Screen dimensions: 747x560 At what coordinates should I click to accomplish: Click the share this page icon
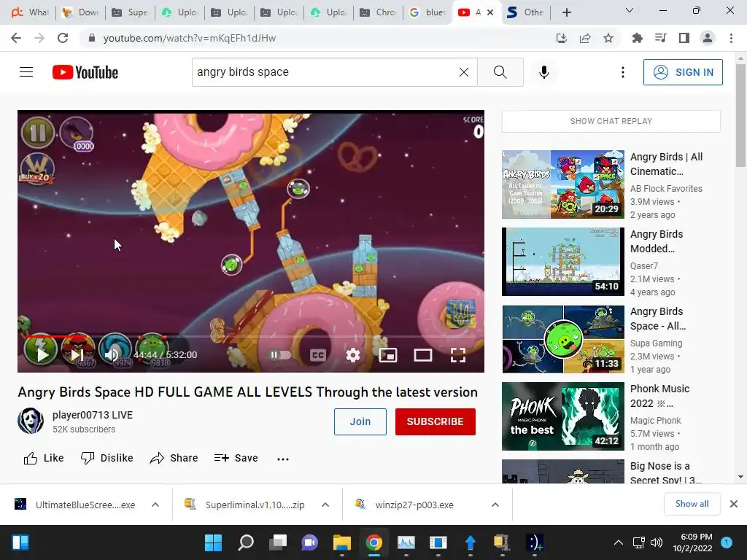[585, 38]
